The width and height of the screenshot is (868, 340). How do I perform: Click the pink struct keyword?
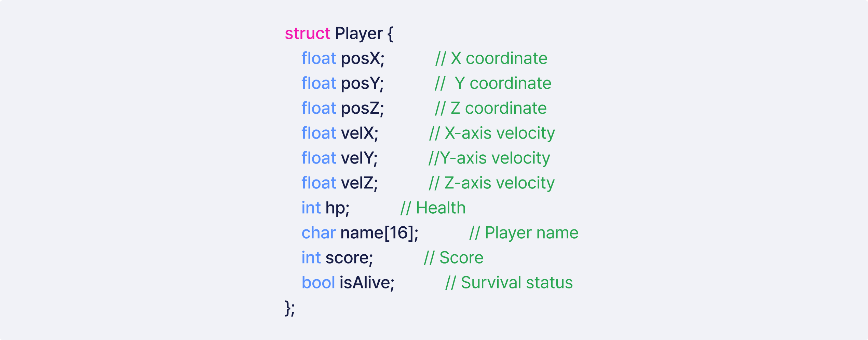coord(307,33)
